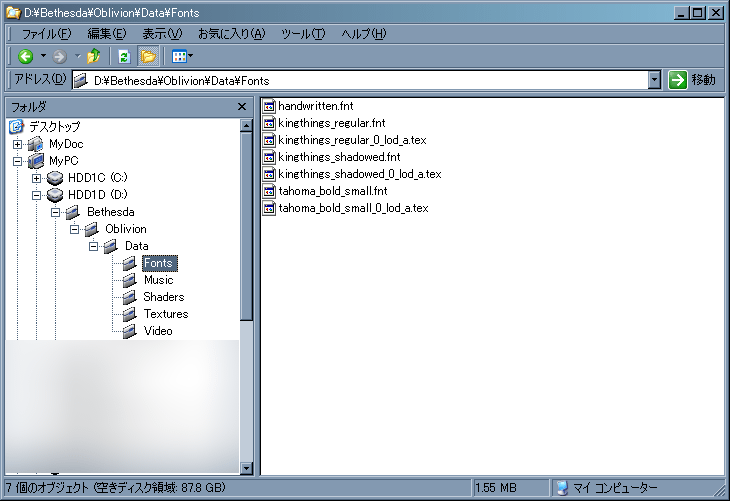Image resolution: width=730 pixels, height=501 pixels.
Task: Open the ツール(T) menu
Action: 303,34
